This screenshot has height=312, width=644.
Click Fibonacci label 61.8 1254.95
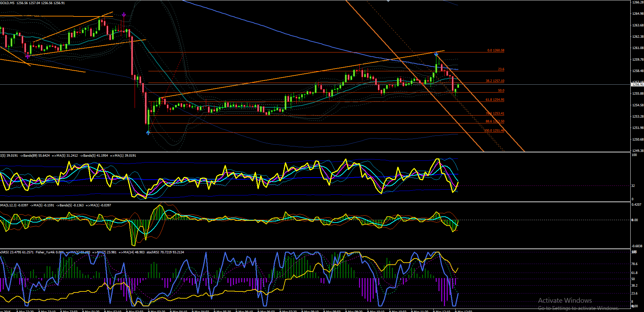coord(495,100)
